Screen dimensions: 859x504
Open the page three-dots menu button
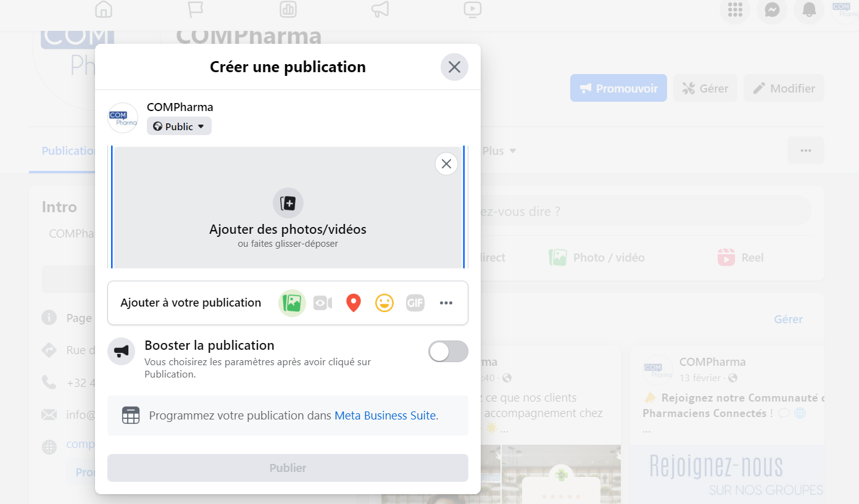click(805, 151)
